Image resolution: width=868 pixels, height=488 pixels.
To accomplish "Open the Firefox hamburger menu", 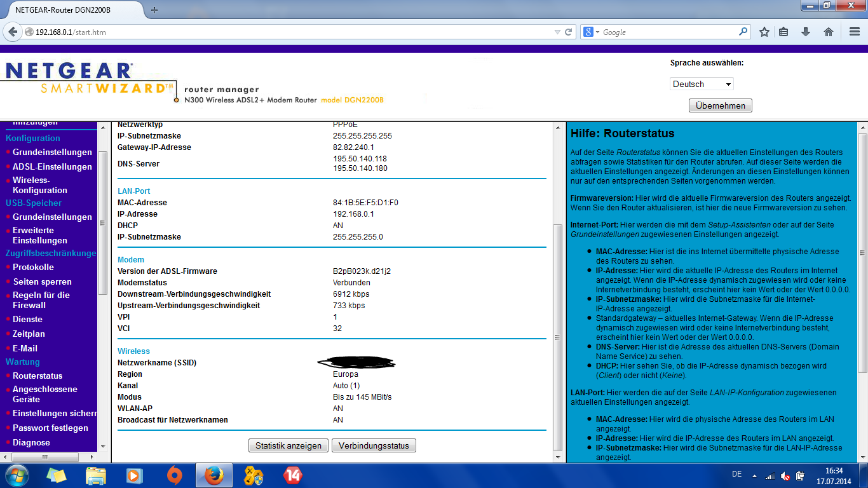I will point(855,32).
